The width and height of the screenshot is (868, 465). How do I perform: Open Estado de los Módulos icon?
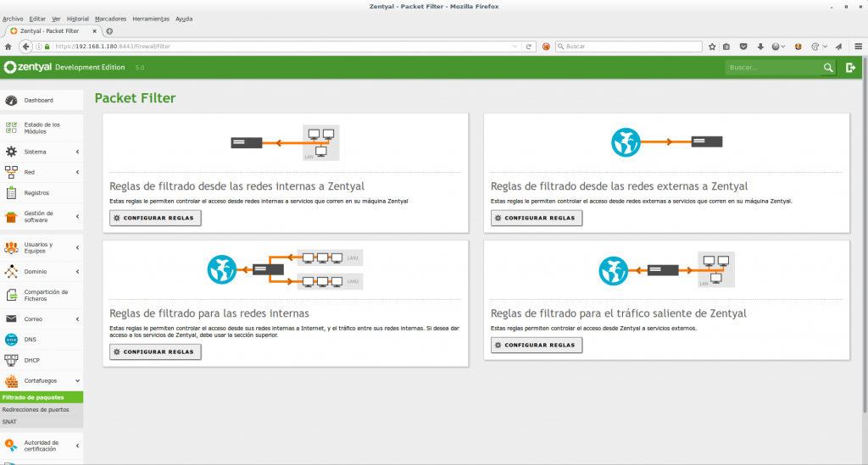point(11,128)
